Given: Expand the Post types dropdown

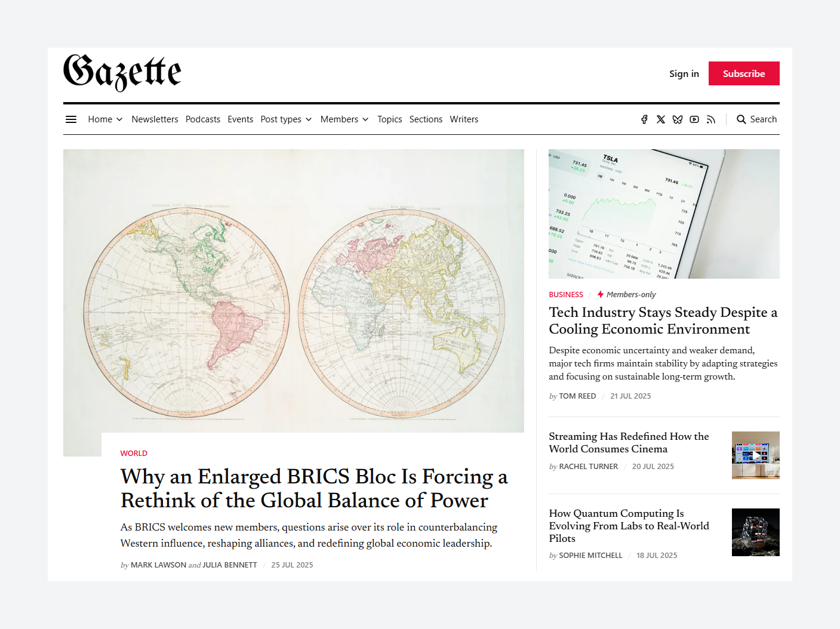Looking at the screenshot, I should 286,119.
